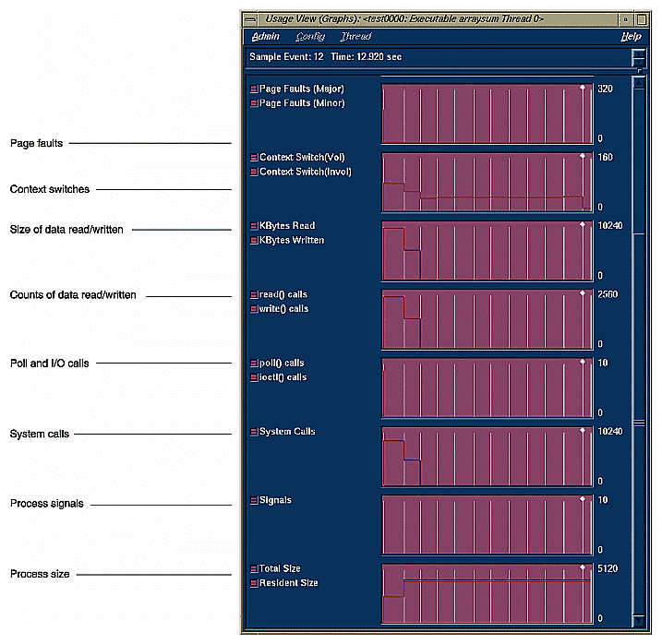This screenshot has width=662, height=644.
Task: Click the Resident Size legend icon
Action: pyautogui.click(x=254, y=583)
